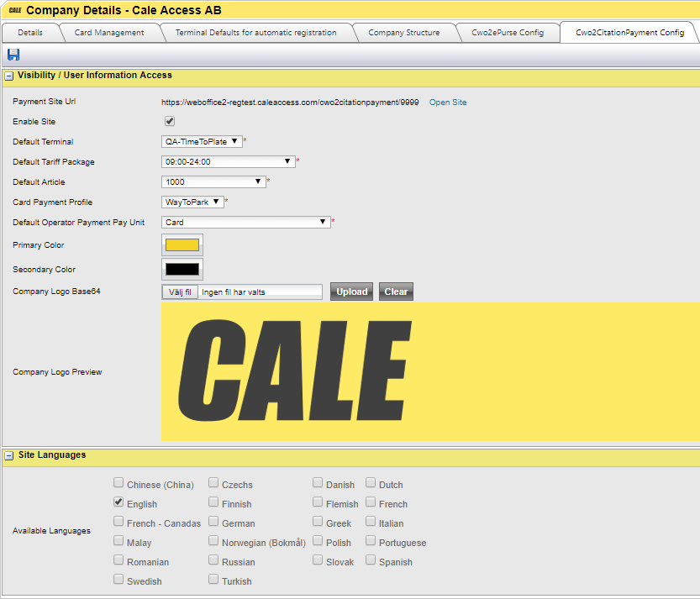Image resolution: width=700 pixels, height=599 pixels.
Task: Click the Välj fil file chooser button
Action: click(180, 292)
